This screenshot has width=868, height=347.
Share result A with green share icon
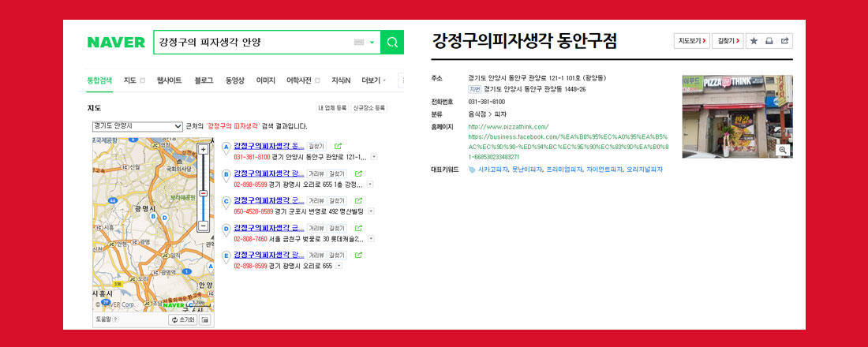pos(339,146)
